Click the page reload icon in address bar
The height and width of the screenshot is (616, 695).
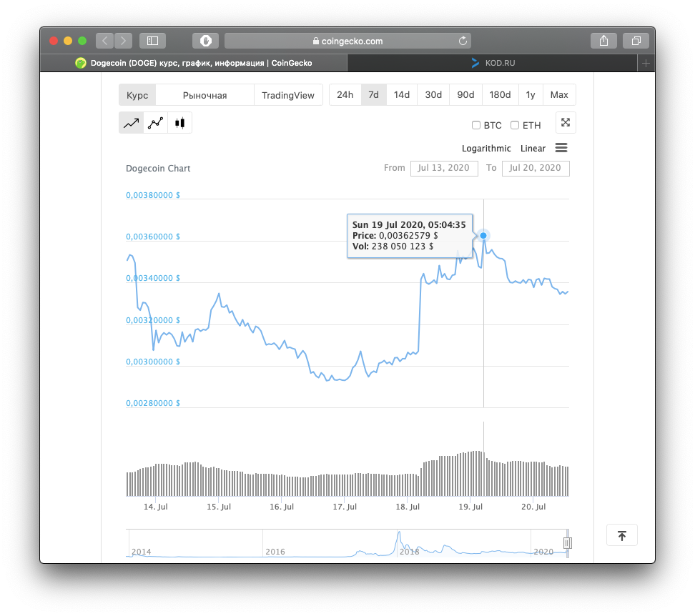pyautogui.click(x=463, y=41)
